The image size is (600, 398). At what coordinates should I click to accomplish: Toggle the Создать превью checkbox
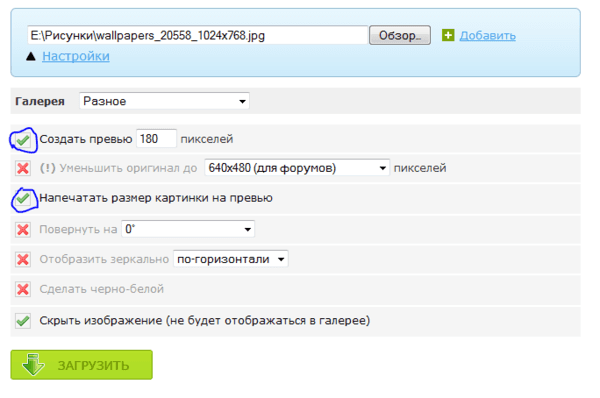23,140
